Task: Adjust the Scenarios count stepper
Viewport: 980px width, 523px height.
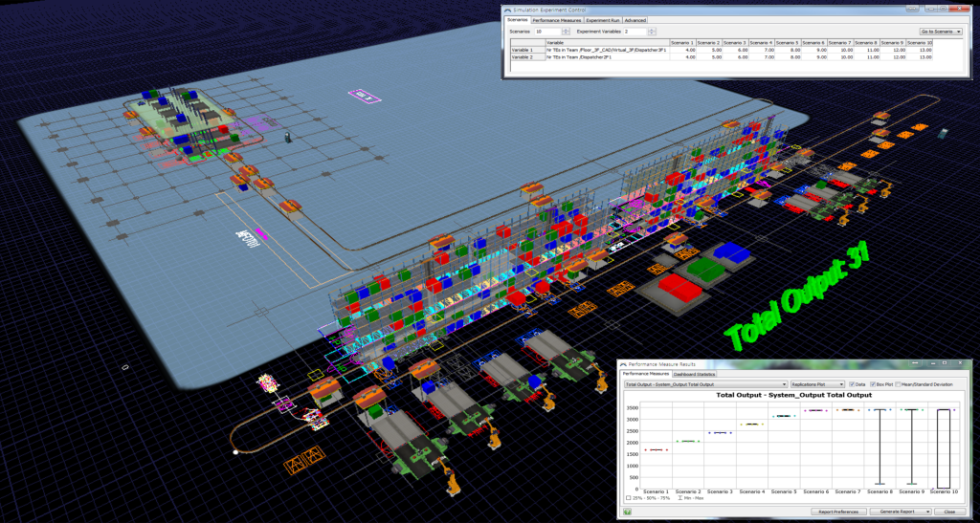Action: click(x=566, y=32)
